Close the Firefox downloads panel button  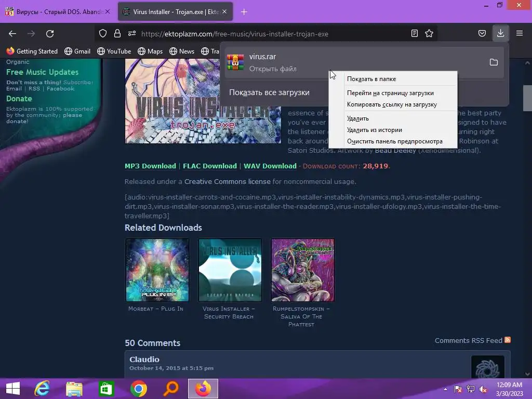(x=500, y=33)
